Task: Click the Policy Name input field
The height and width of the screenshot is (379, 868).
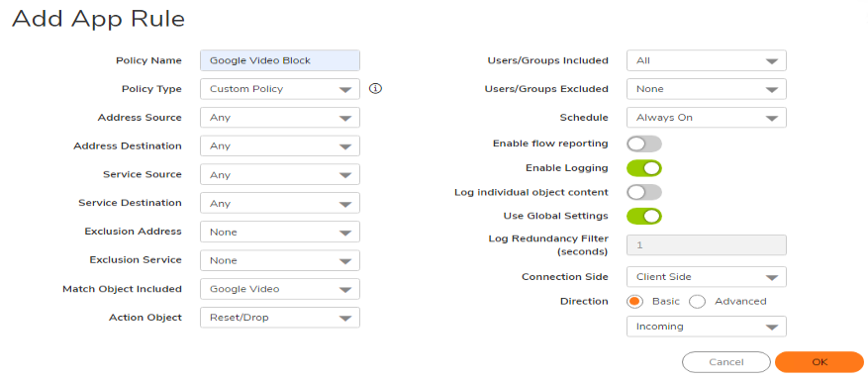Action: coord(280,61)
